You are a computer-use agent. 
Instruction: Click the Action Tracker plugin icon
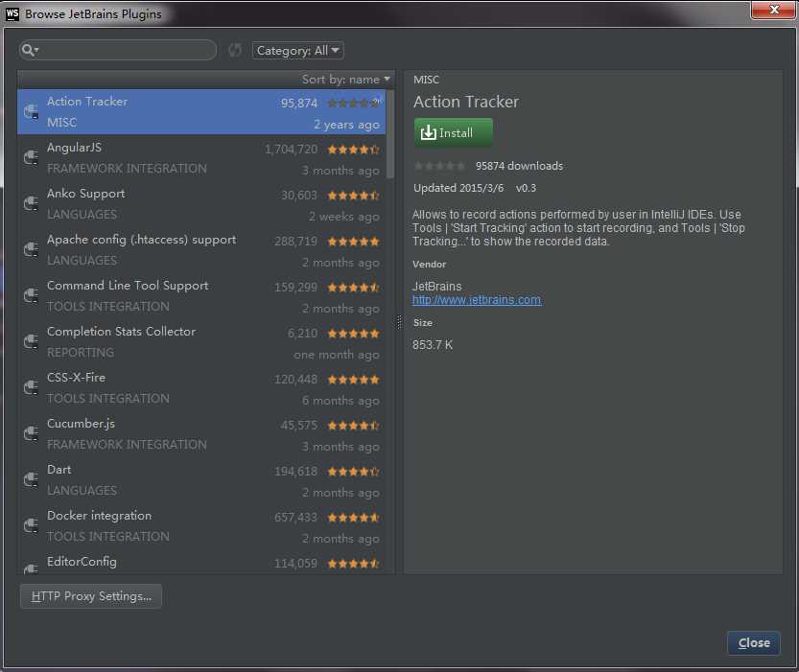pos(31,111)
